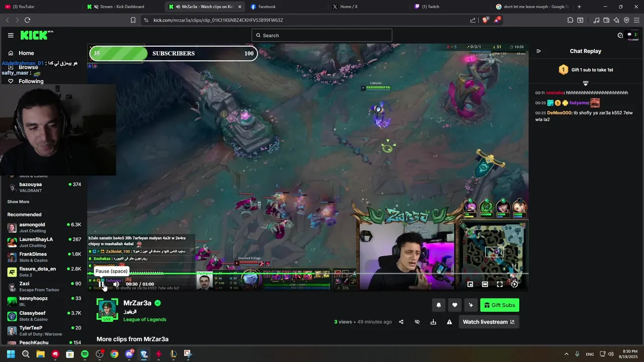Open player playback settings icon
Viewport: 644px width, 362px height.
pyautogui.click(x=514, y=284)
